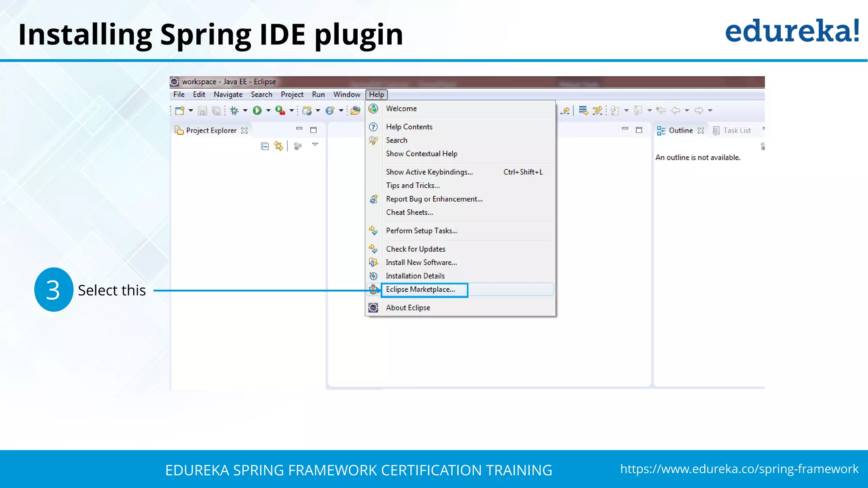
Task: Open the Debug configurations dropdown arrow
Action: [245, 111]
